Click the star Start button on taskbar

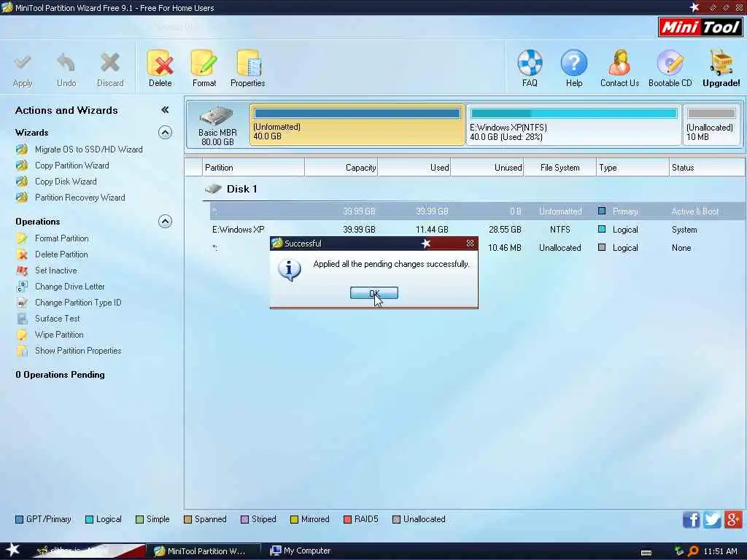12,550
